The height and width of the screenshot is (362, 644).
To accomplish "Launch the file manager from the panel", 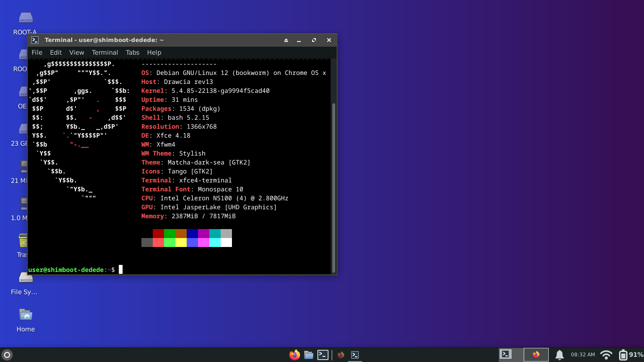I will click(309, 355).
